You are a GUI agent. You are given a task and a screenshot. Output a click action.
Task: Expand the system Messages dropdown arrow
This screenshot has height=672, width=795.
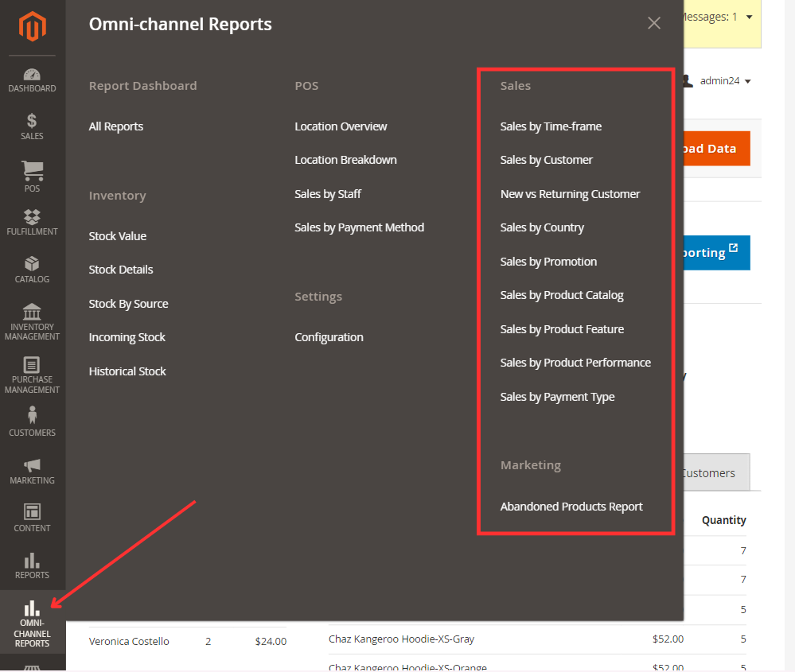[750, 17]
